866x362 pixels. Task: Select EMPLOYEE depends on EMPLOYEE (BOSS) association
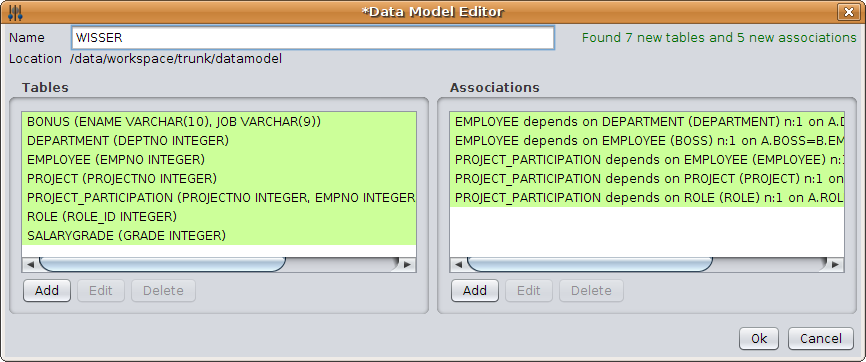coord(647,141)
